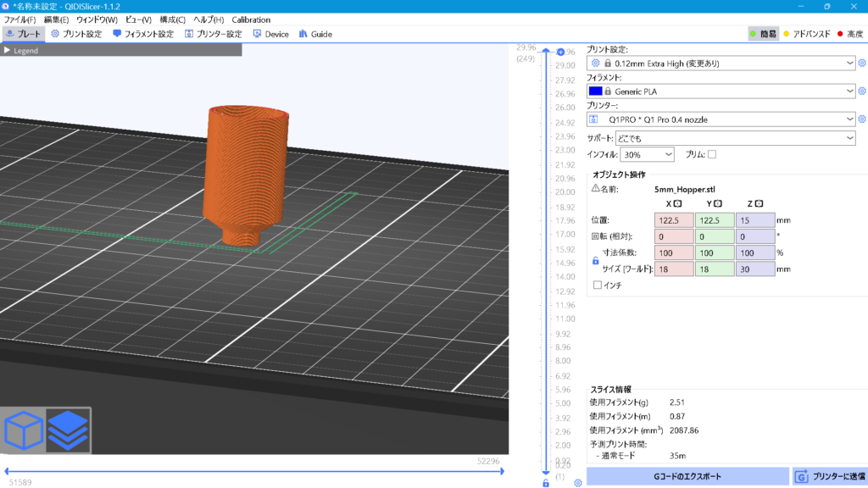Add color change with slider plus icon
Image resolution: width=868 pixels, height=488 pixels.
coord(560,53)
